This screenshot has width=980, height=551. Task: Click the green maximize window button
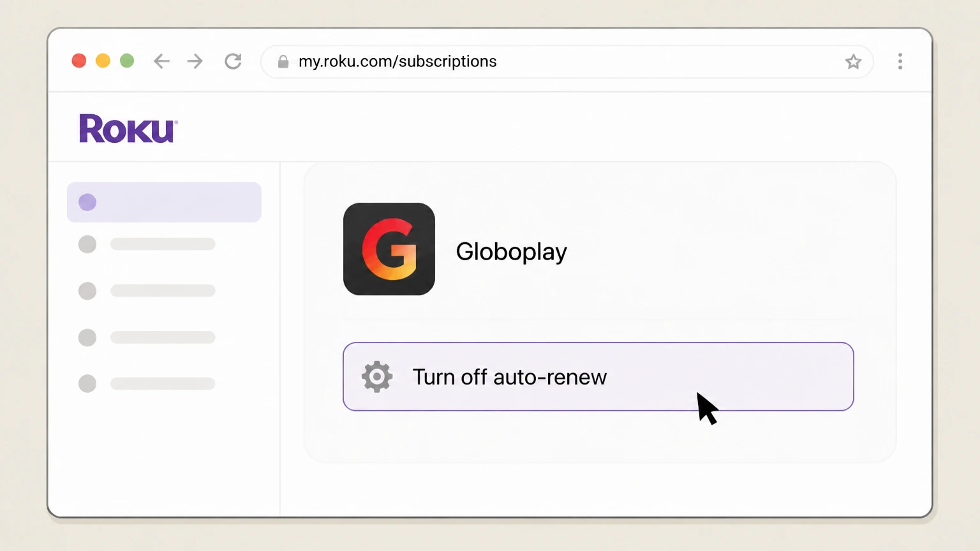point(127,61)
